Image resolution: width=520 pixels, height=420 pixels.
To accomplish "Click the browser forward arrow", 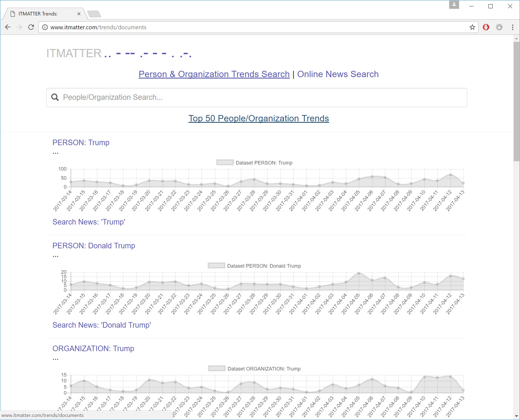I will pyautogui.click(x=19, y=27).
